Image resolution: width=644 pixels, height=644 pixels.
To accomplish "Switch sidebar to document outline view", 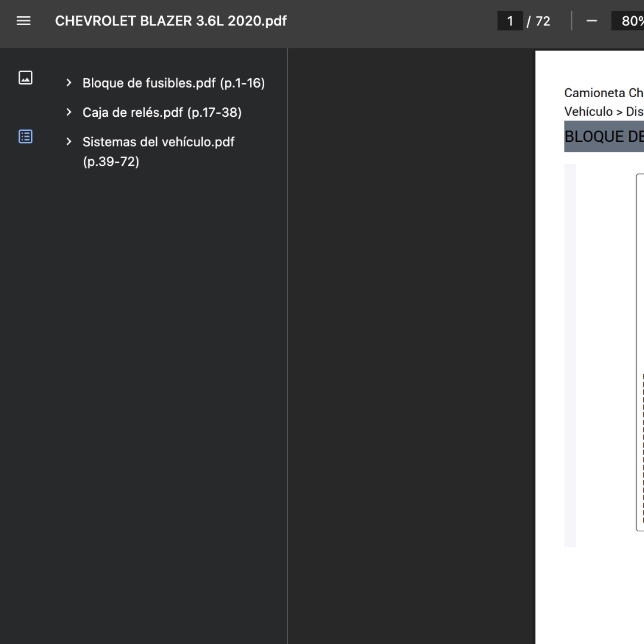I will point(26,137).
